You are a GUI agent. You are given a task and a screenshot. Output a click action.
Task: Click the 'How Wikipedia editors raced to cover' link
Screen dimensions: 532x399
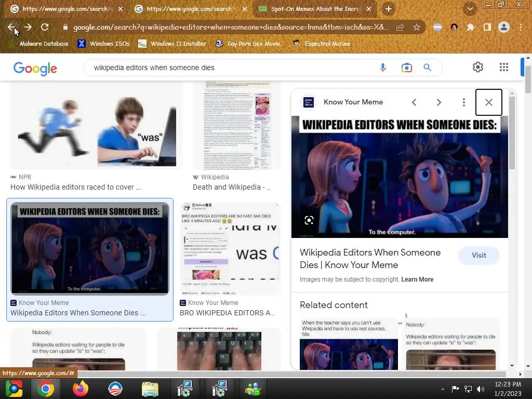pyautogui.click(x=76, y=187)
